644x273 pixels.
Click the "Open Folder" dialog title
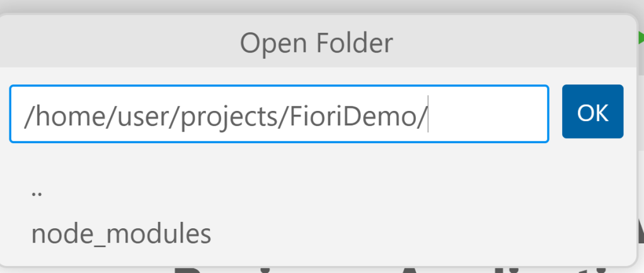[316, 43]
